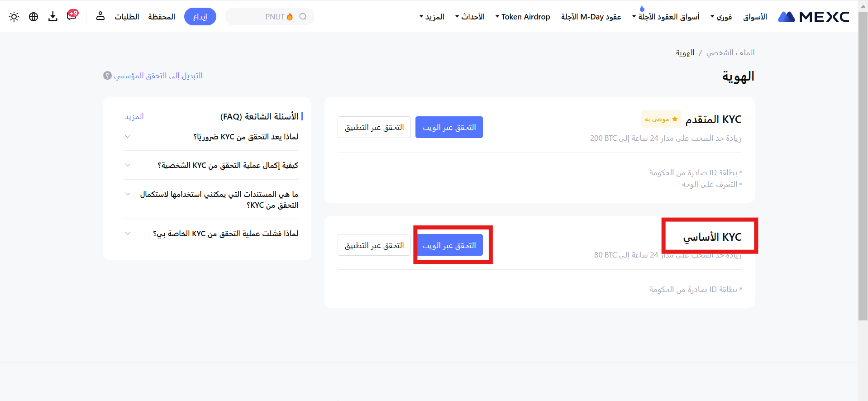Click الهوية breadcrumb text
Image resolution: width=868 pixels, height=401 pixels.
[x=685, y=53]
